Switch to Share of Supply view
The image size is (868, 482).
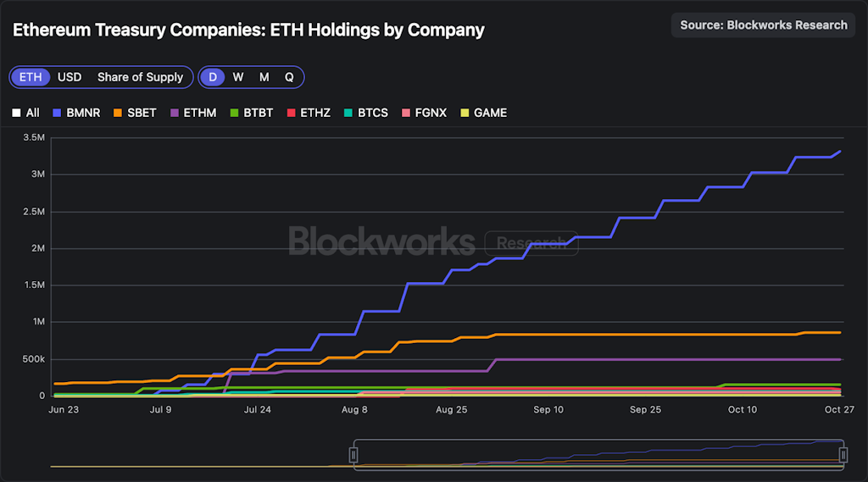tap(140, 77)
